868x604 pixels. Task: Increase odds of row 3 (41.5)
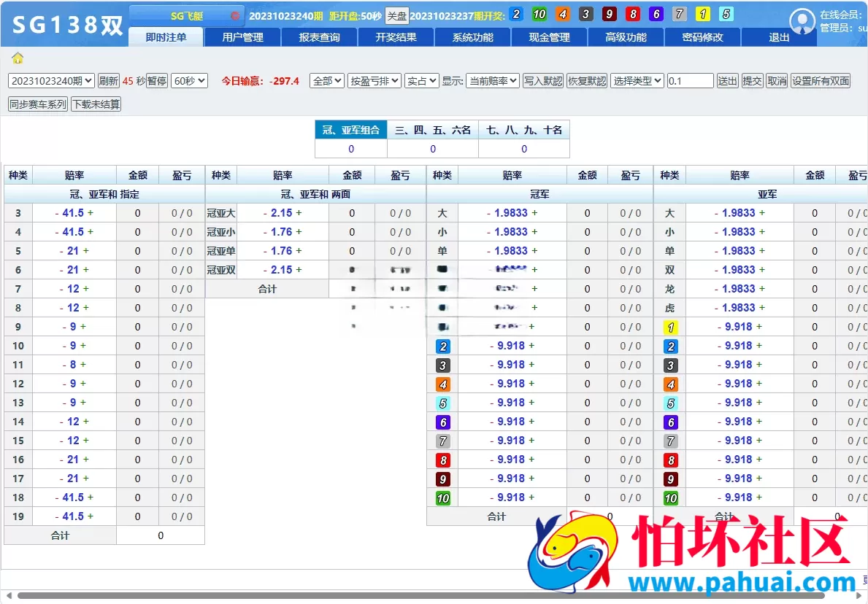[91, 213]
